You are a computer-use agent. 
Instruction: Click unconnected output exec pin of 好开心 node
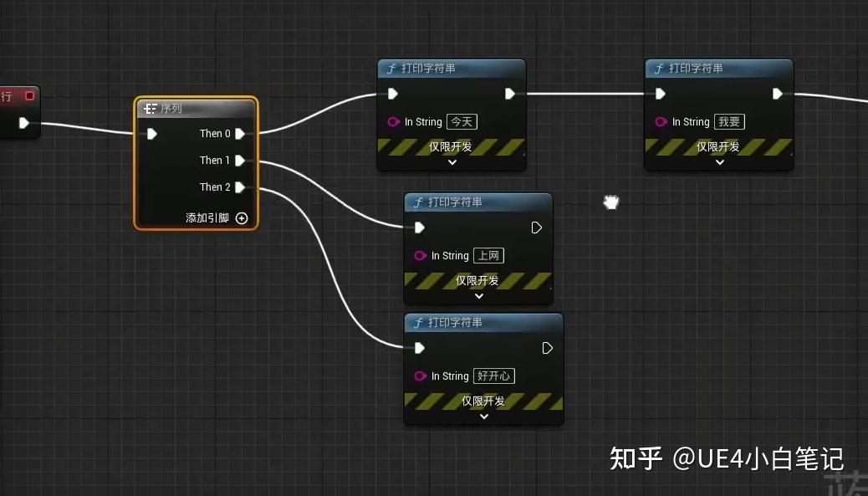tap(548, 348)
